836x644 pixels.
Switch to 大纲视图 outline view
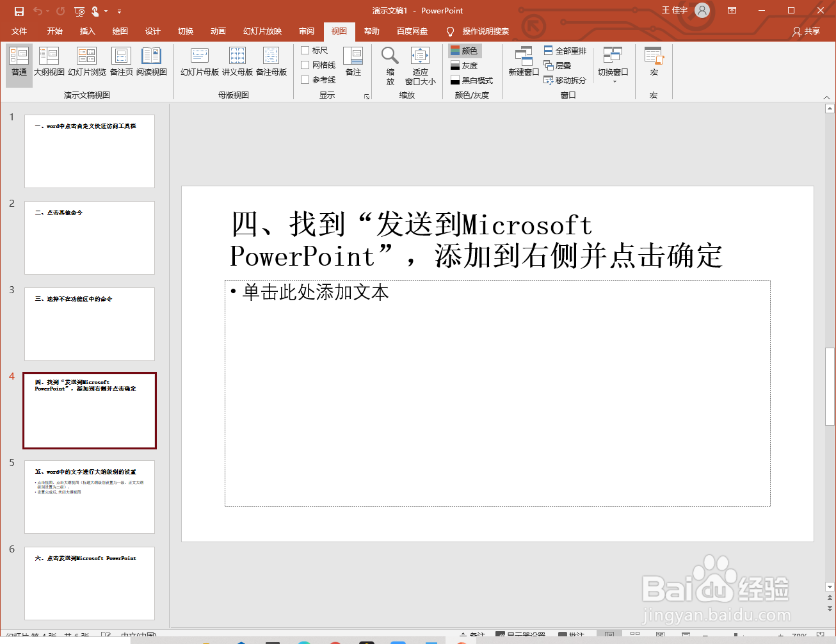[x=49, y=62]
